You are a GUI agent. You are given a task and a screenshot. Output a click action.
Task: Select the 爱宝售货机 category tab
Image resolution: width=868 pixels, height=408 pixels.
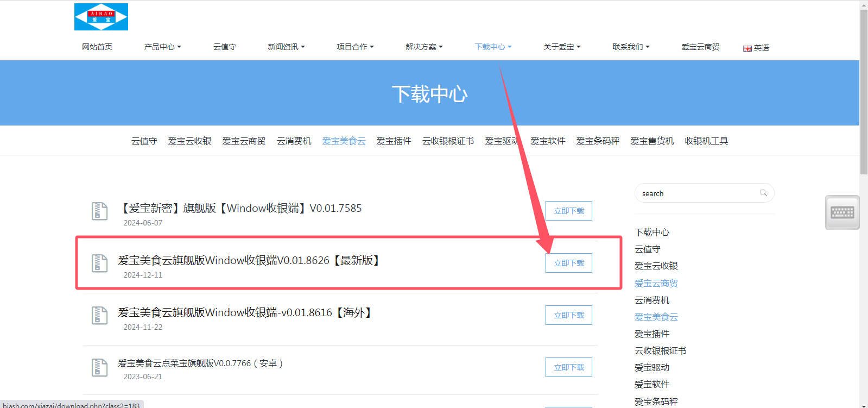tap(652, 141)
